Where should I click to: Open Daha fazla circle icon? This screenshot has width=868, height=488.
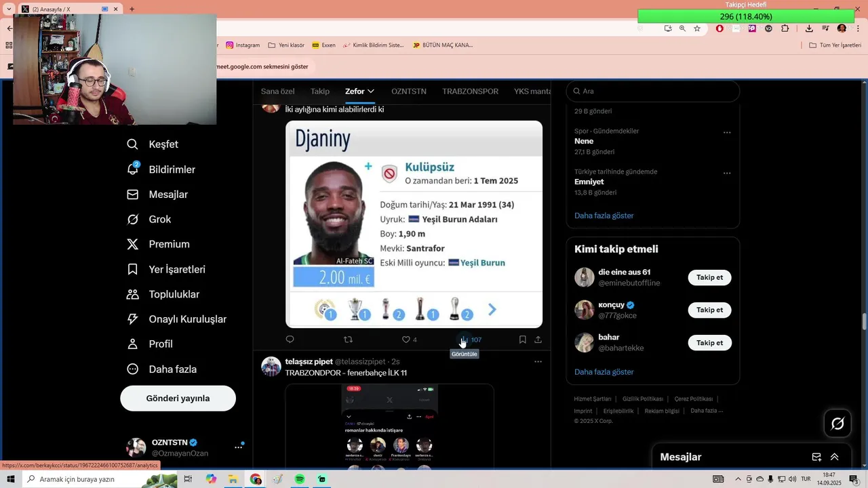point(133,369)
